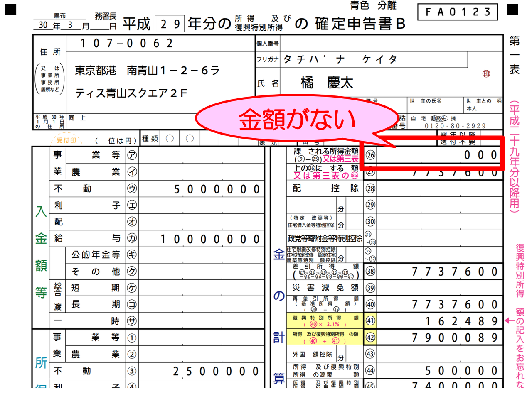Click the empty 個人番号 field

[392, 43]
